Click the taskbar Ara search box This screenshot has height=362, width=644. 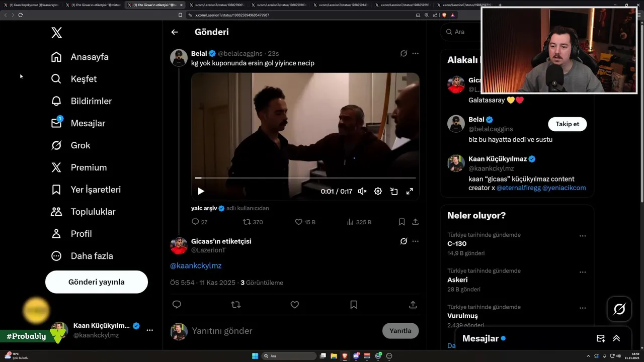click(x=289, y=356)
